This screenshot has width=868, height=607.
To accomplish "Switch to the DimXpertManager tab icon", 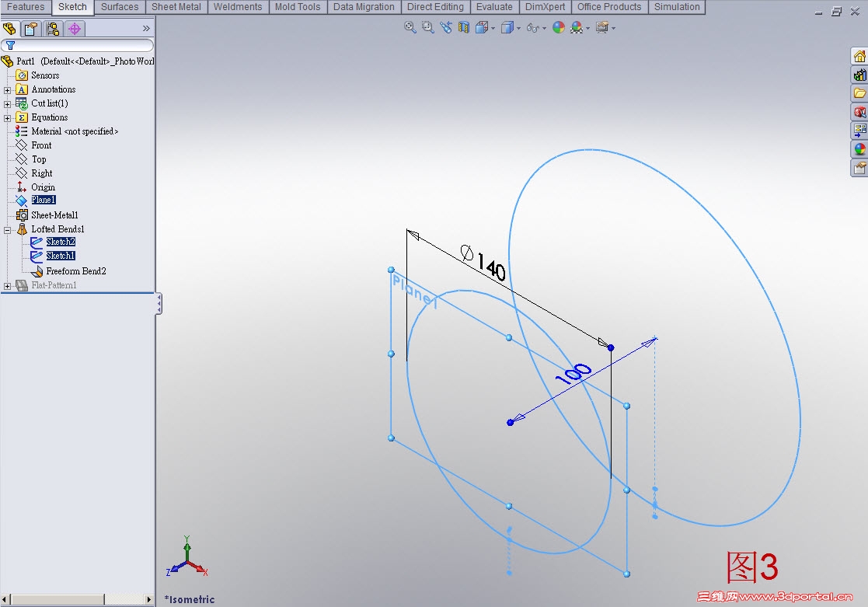I will point(75,28).
